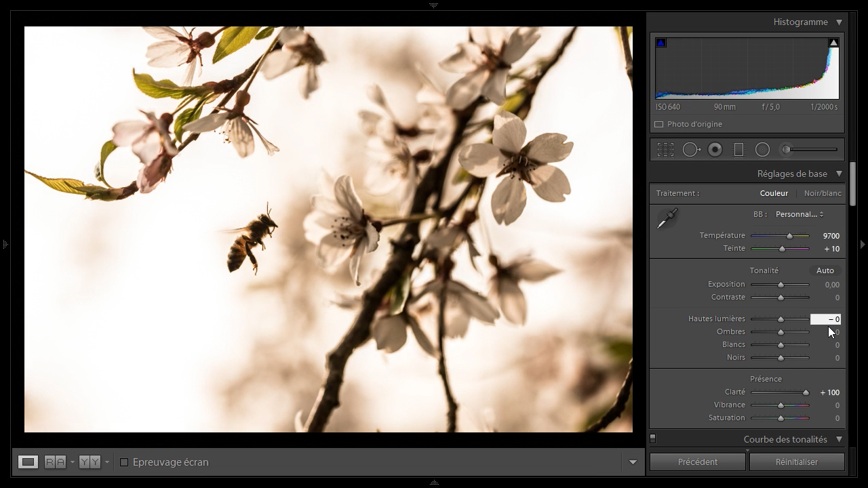Select the Adjustment Brush tool
This screenshot has width=868, height=488.
(811, 150)
